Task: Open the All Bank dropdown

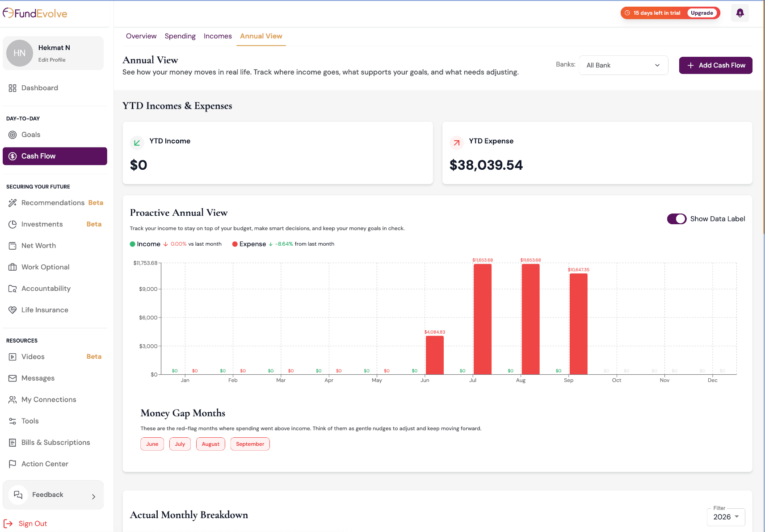Action: [623, 65]
